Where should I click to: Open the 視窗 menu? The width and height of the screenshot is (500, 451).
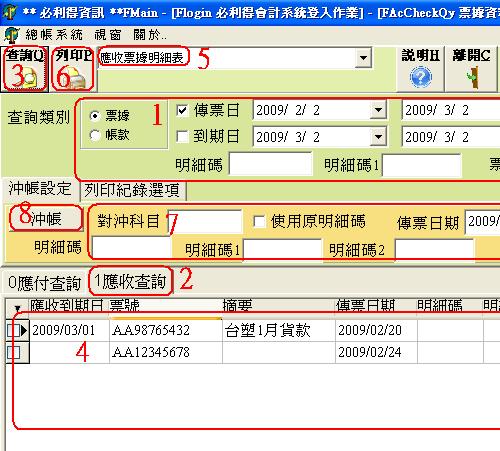coord(108,35)
